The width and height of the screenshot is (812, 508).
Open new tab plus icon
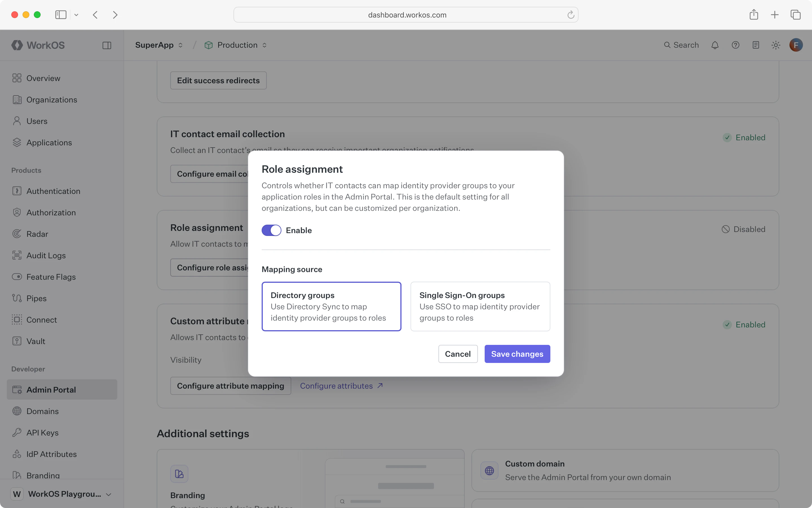coord(775,15)
